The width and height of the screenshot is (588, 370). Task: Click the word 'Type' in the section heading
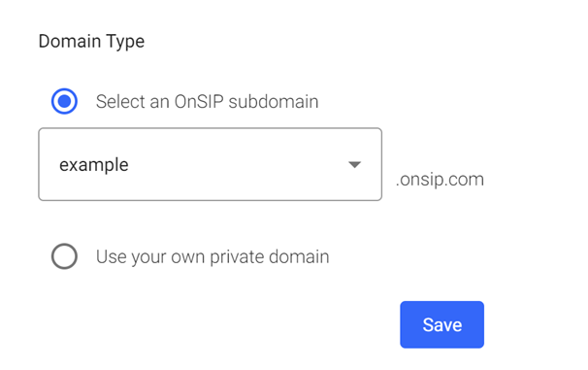(x=125, y=42)
